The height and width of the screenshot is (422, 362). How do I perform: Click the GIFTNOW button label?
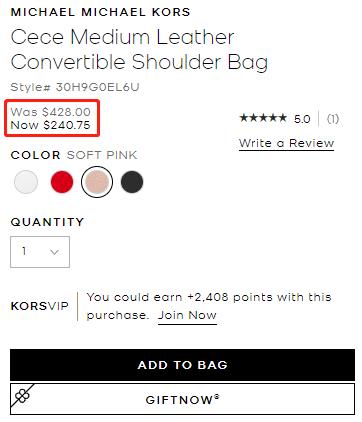pos(183,399)
